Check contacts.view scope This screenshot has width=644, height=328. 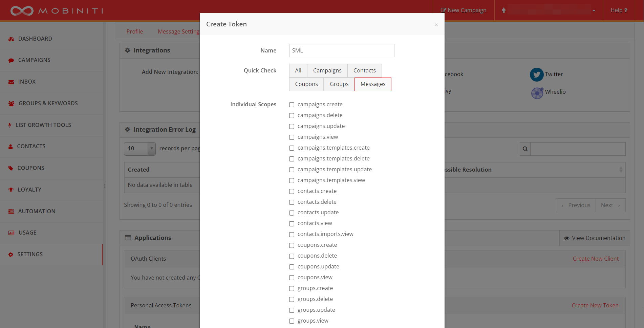click(292, 224)
